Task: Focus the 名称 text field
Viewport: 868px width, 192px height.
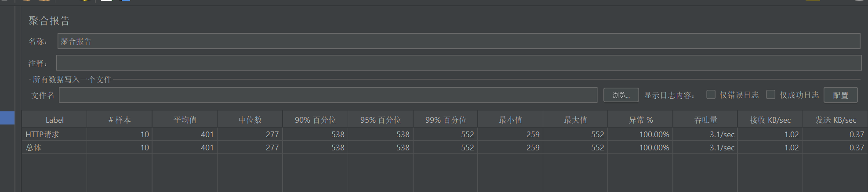Action: click(458, 41)
